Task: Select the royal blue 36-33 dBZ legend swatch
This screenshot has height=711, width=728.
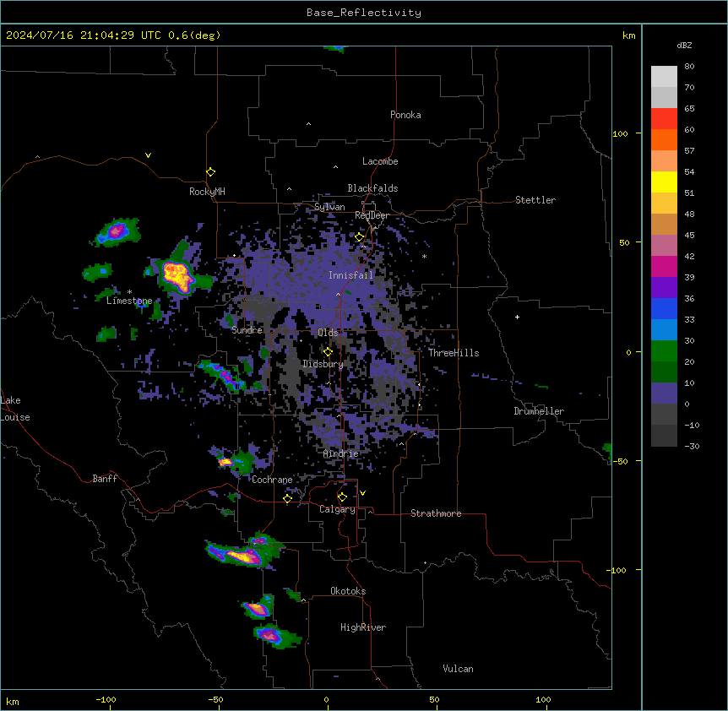Action: click(664, 308)
